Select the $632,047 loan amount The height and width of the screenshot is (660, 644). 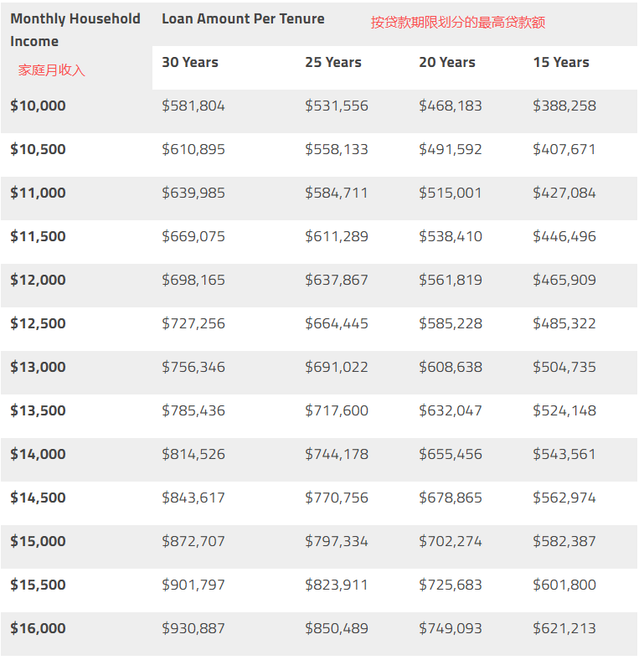451,410
